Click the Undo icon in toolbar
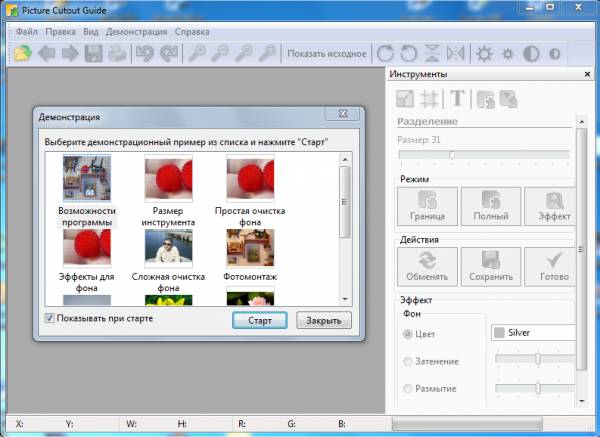Screen dimensions: 600x437 (145, 54)
